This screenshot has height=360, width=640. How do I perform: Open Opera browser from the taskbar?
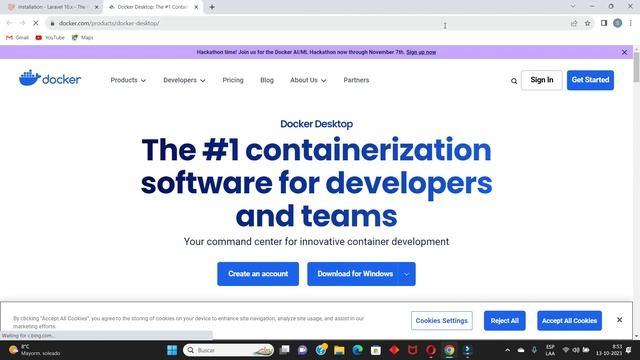pos(431,350)
